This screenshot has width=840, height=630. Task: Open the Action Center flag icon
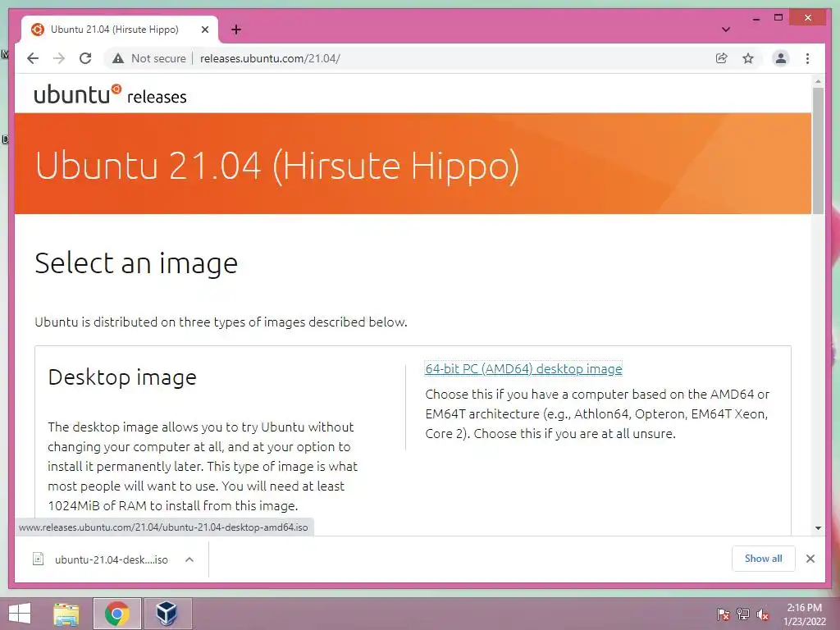pos(723,614)
